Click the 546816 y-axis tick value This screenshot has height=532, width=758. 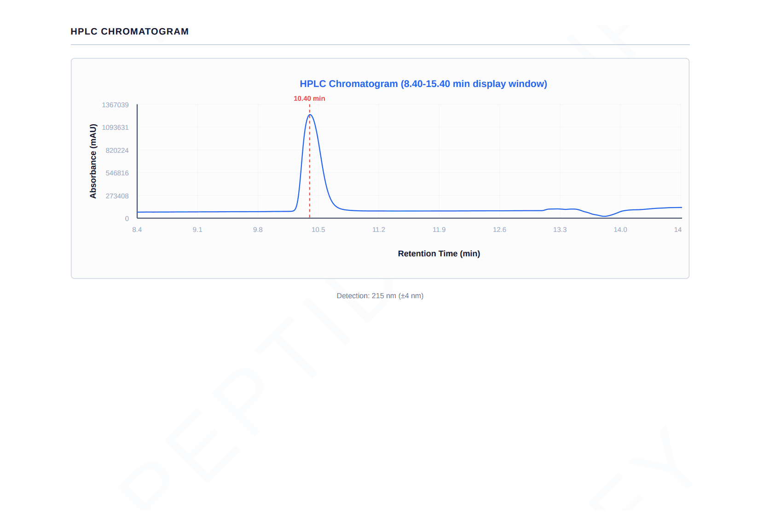click(x=117, y=173)
